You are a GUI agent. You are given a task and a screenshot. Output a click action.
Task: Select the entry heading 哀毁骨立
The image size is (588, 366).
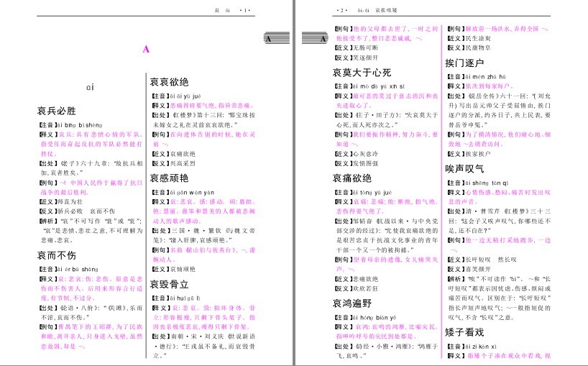pyautogui.click(x=169, y=284)
